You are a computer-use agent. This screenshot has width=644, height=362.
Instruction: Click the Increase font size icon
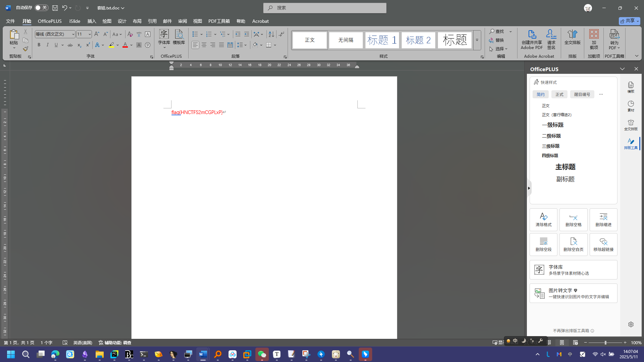pyautogui.click(x=97, y=34)
